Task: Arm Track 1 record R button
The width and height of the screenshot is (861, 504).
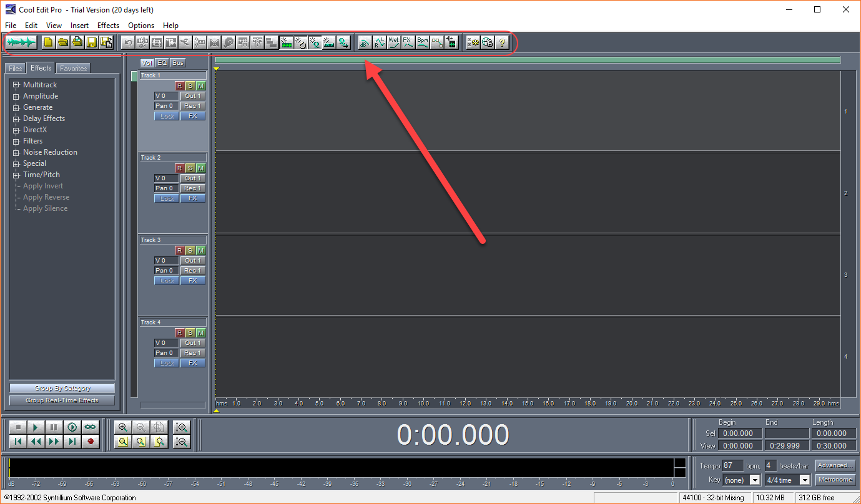Action: [x=179, y=85]
